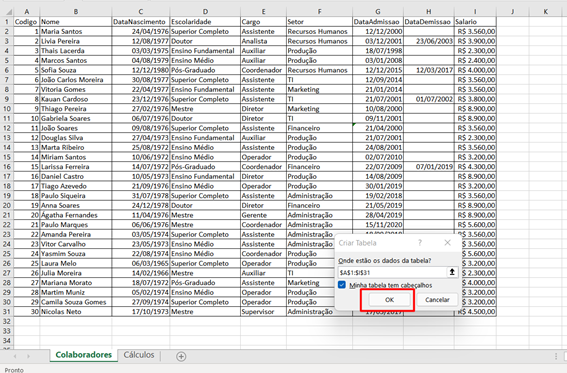Select the cell 'Gabriela Soares'
Screen dimensions: 567x373
point(76,119)
